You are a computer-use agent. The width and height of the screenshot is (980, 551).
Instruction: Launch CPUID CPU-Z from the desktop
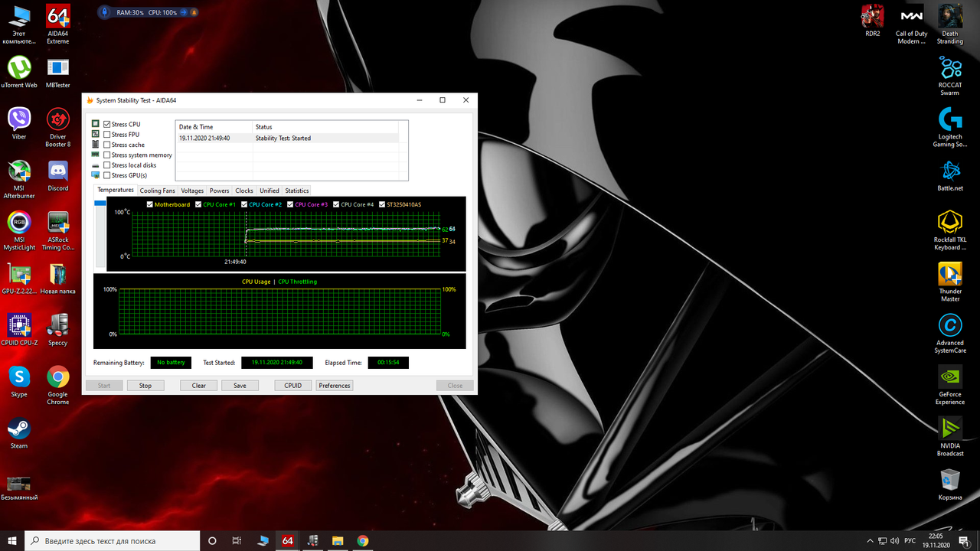[x=19, y=329]
